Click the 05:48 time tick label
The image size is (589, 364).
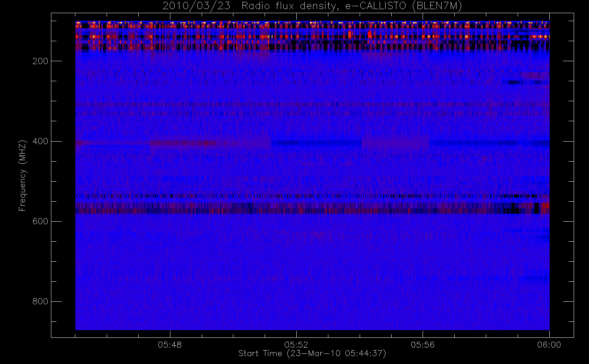(170, 345)
